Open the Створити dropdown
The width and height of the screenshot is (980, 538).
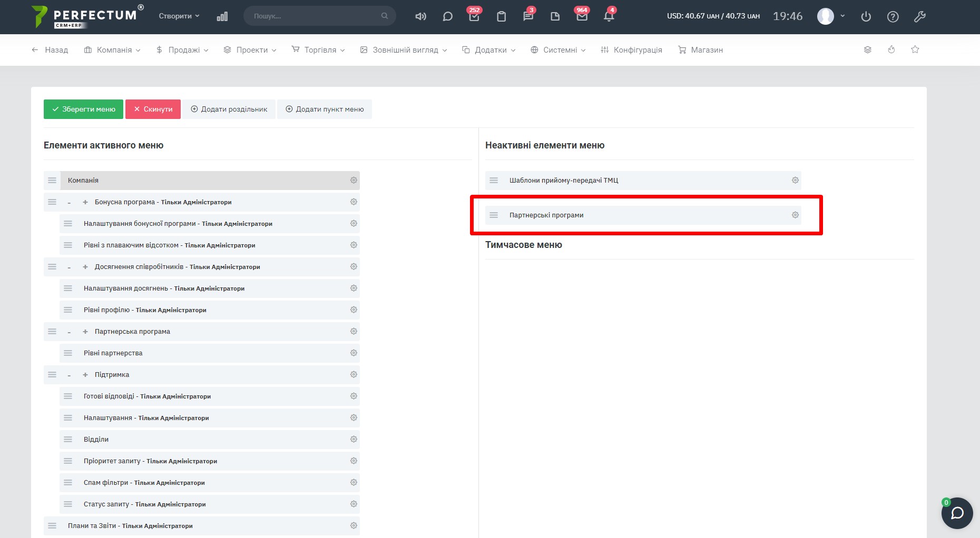point(179,16)
